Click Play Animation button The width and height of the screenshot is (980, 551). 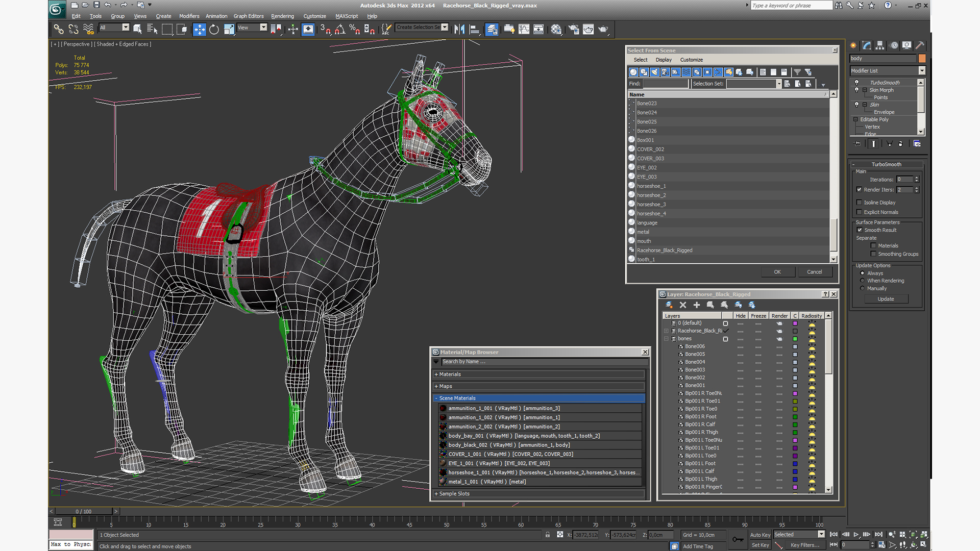tap(856, 535)
